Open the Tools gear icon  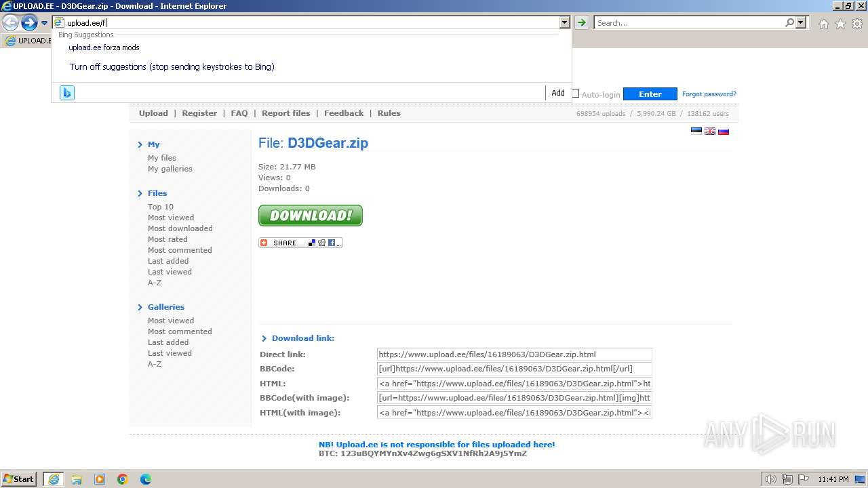click(857, 24)
